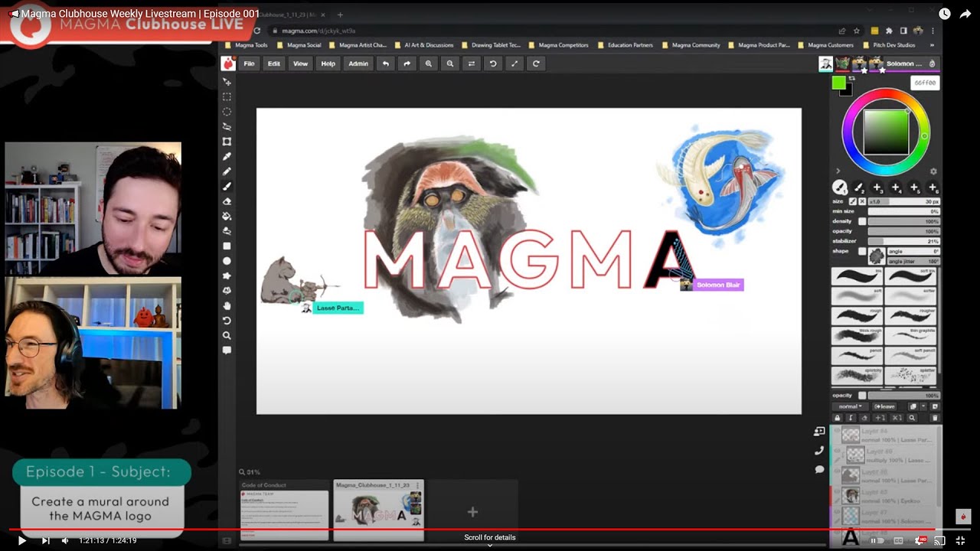Zoom in using top toolbar magnifier

tap(428, 64)
